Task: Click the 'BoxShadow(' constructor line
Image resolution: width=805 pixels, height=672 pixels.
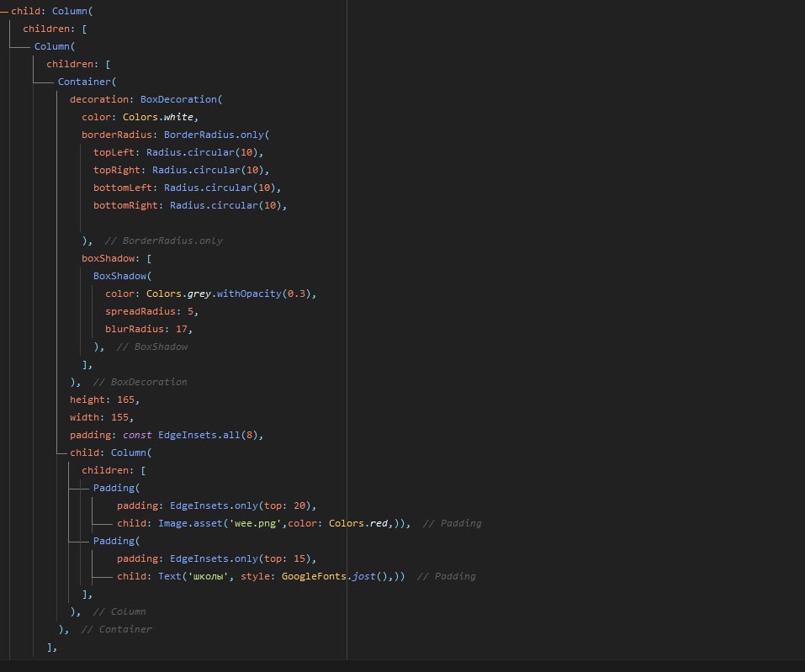Action: [x=122, y=276]
